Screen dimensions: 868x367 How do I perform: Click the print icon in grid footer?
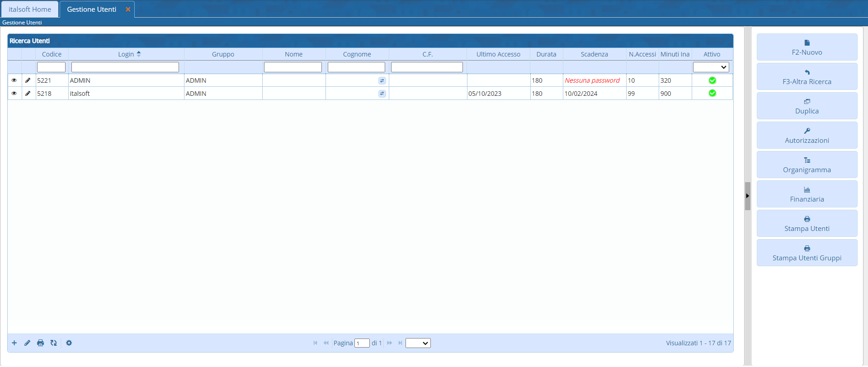(40, 343)
